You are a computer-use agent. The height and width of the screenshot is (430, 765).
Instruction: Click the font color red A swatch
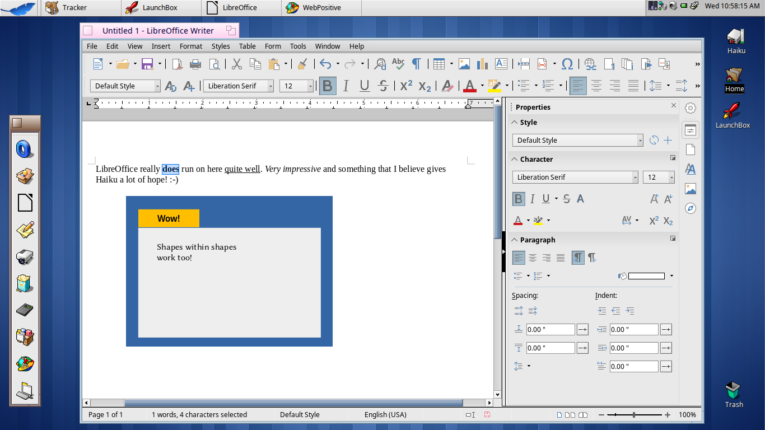469,86
